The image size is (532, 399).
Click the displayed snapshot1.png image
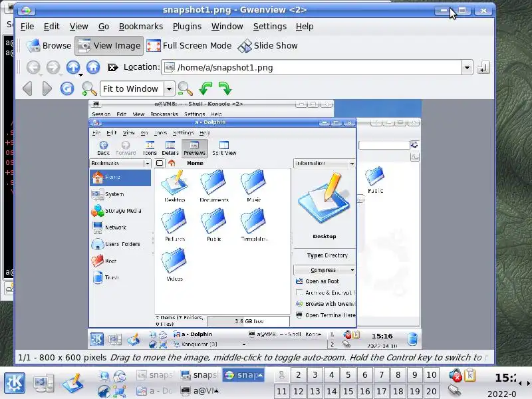click(255, 224)
